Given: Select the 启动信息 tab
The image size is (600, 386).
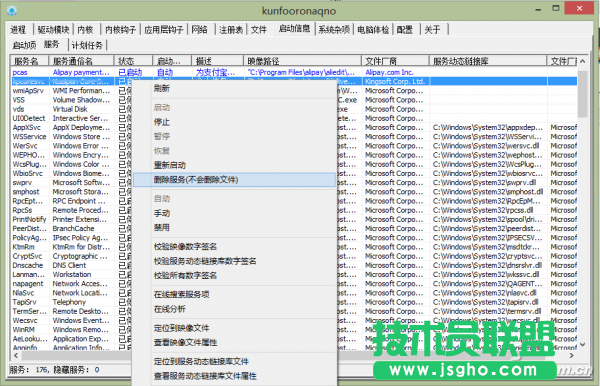Looking at the screenshot, I should tap(294, 29).
